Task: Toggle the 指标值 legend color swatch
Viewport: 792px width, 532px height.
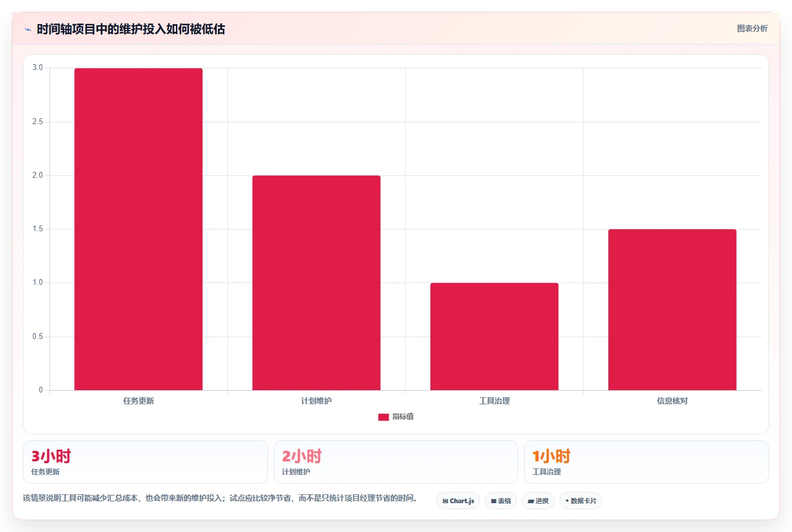Action: [x=383, y=417]
